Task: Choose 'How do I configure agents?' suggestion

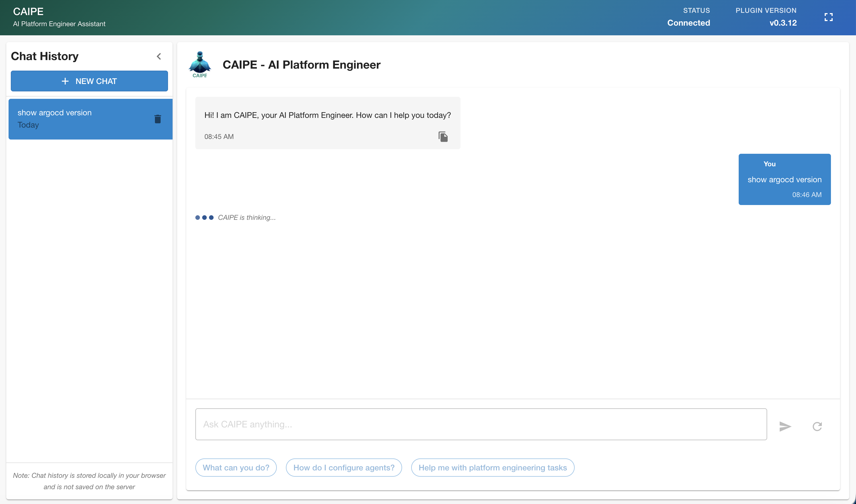Action: click(344, 468)
